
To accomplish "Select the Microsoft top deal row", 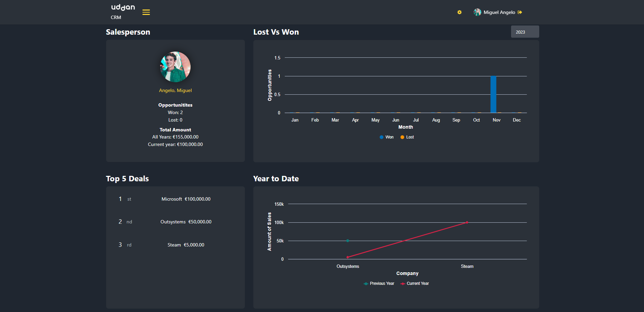I will click(x=186, y=199).
